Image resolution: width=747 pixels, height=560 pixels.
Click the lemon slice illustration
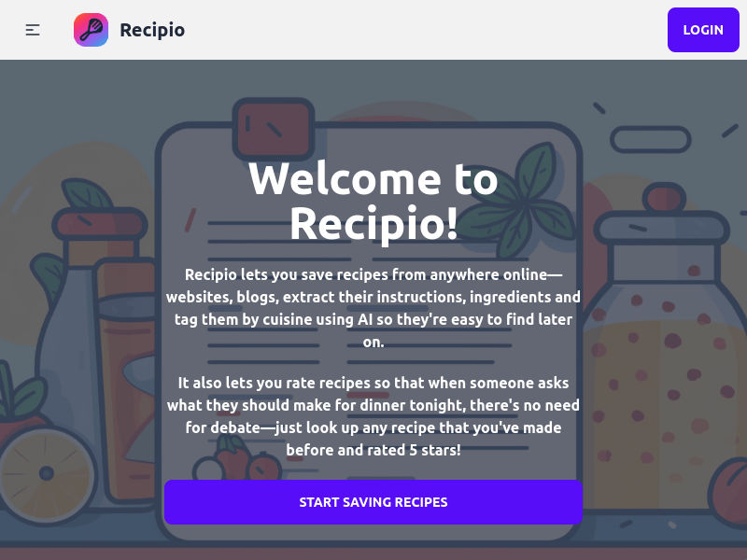(46, 473)
